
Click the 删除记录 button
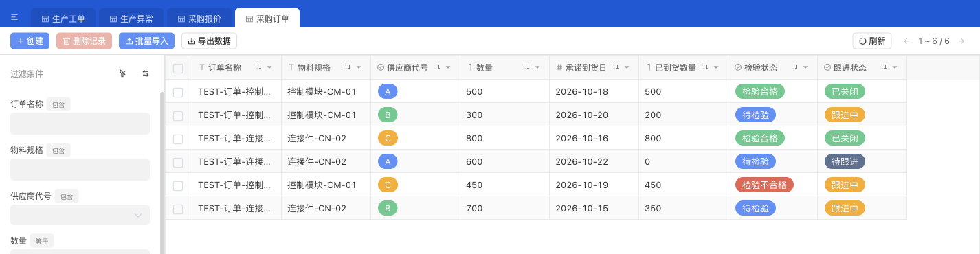coord(85,41)
